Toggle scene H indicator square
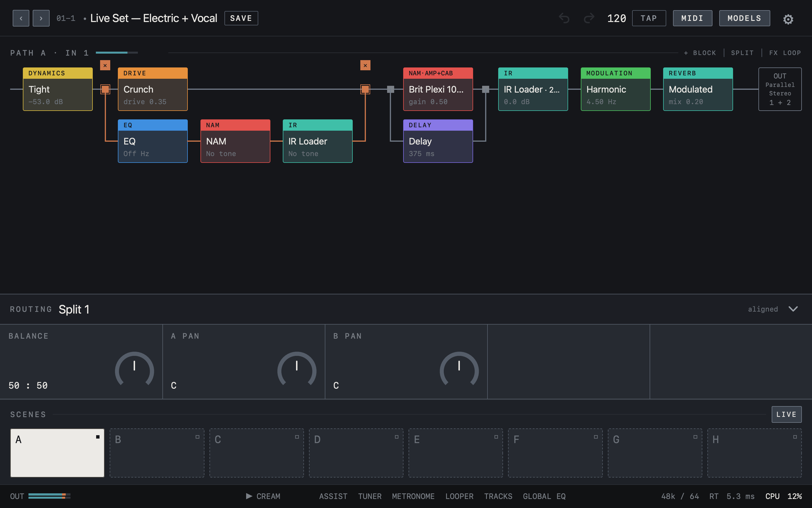The width and height of the screenshot is (812, 508). (x=795, y=437)
